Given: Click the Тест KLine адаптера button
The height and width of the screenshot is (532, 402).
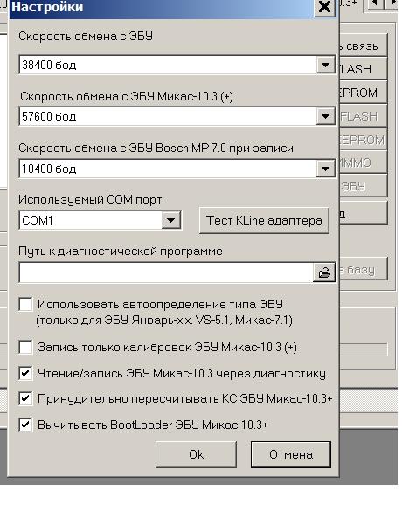Looking at the screenshot, I should click(264, 220).
